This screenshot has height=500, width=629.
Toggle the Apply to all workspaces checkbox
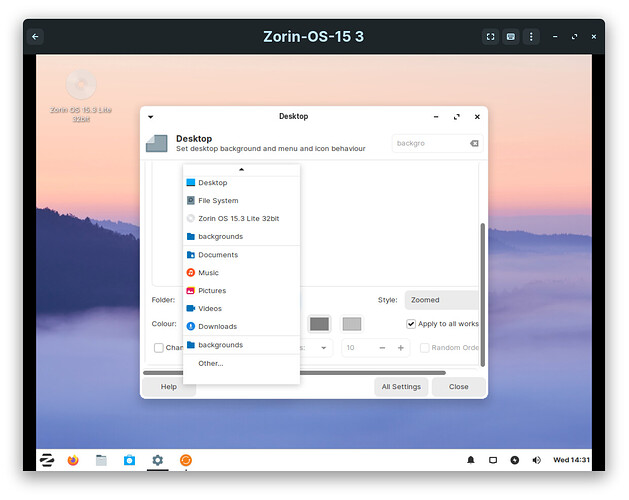[x=411, y=324]
